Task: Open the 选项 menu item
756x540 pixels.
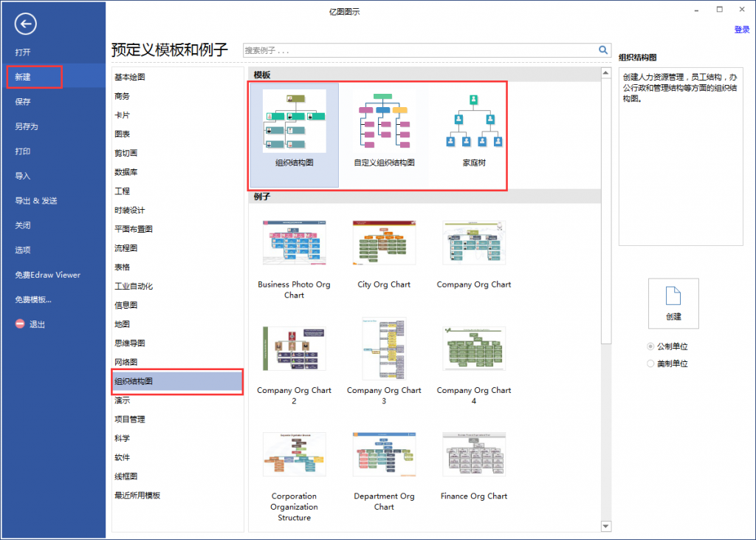Action: point(23,250)
